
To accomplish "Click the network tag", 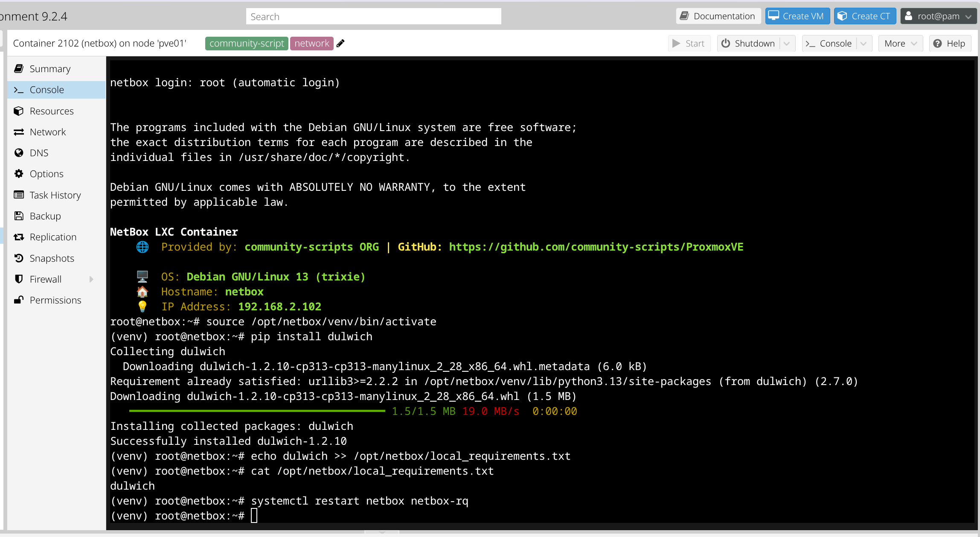I will (312, 43).
